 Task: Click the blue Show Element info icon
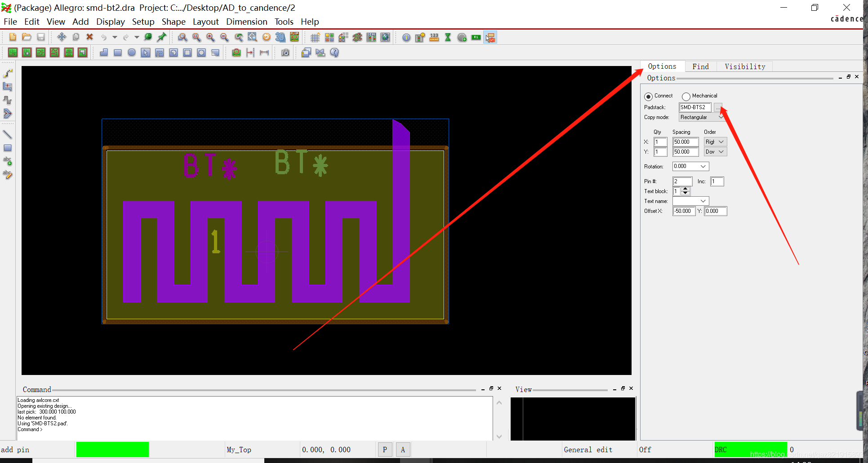coord(406,37)
